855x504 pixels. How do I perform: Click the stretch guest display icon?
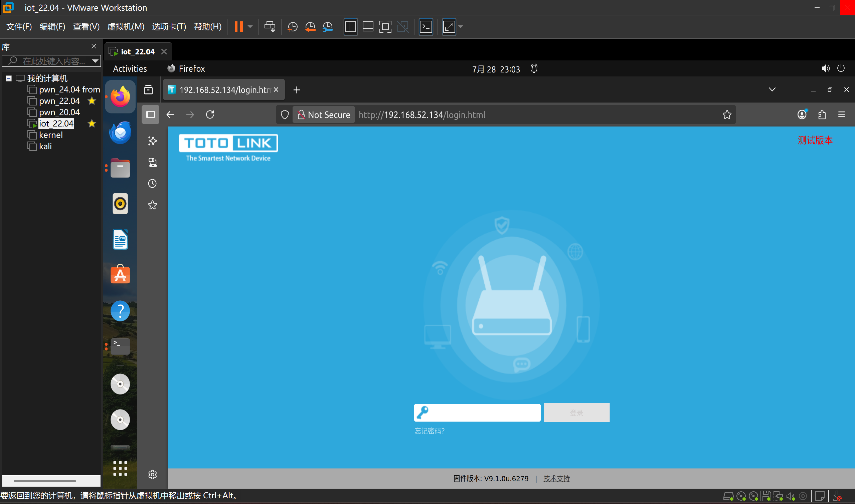[449, 26]
